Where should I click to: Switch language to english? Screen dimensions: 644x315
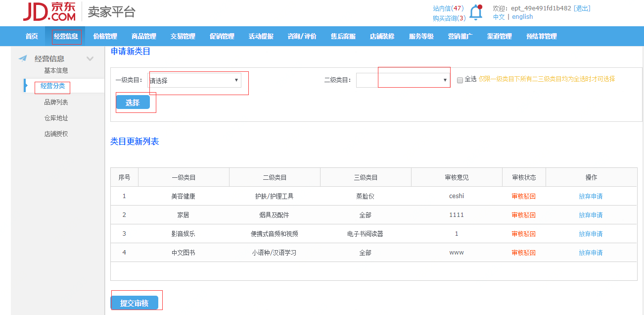522,16
